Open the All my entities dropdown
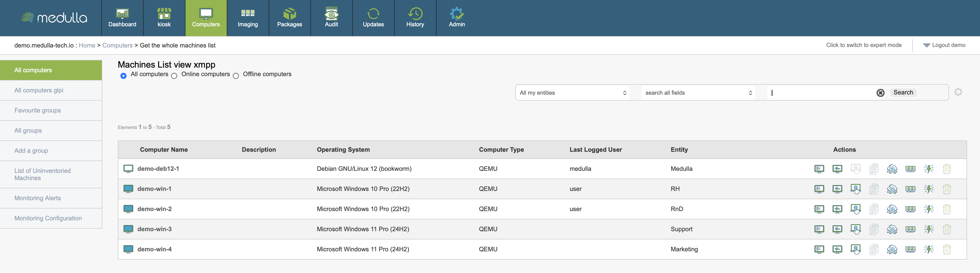 click(x=573, y=93)
